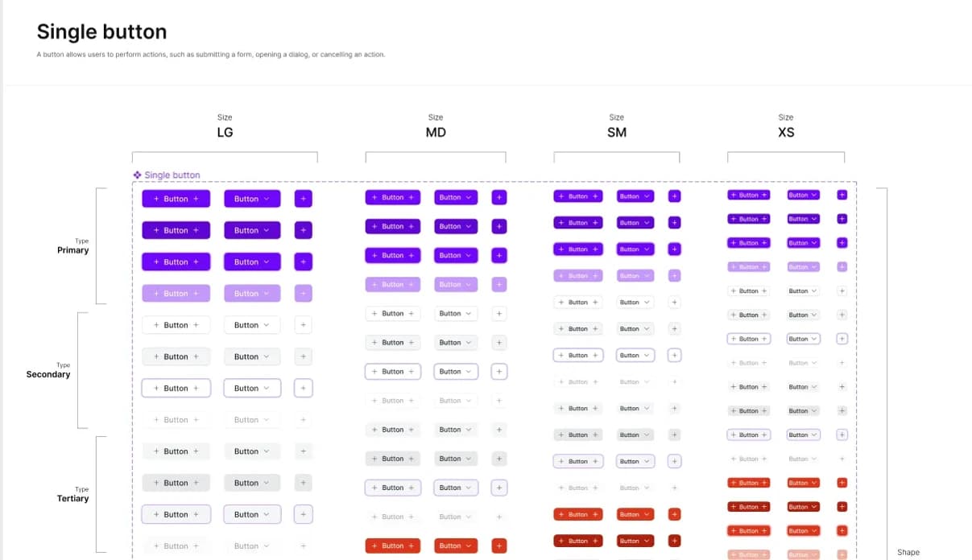972x560 pixels.
Task: Click the first white plus-only button under LG
Action: pyautogui.click(x=303, y=325)
